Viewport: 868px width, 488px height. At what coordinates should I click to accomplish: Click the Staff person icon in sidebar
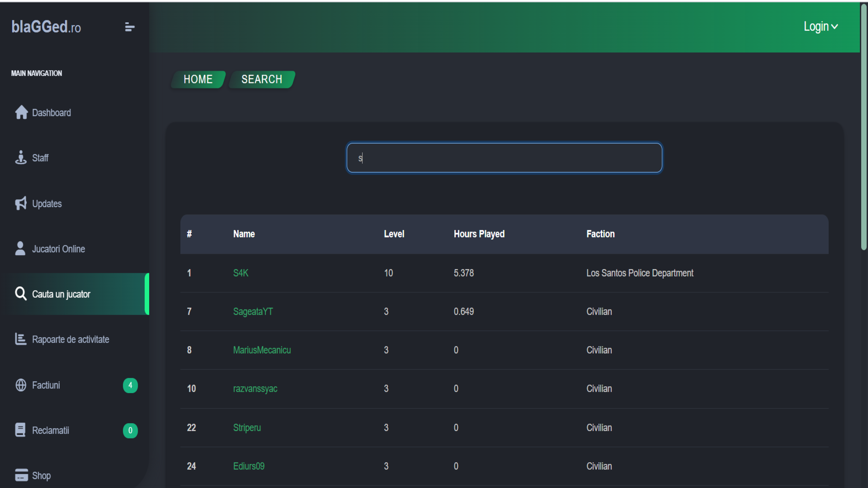pyautogui.click(x=21, y=158)
